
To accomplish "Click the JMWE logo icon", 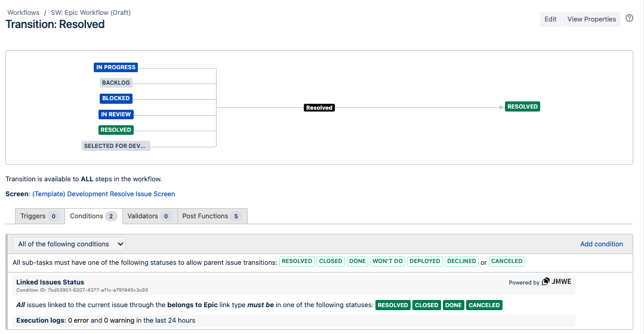I will click(546, 282).
